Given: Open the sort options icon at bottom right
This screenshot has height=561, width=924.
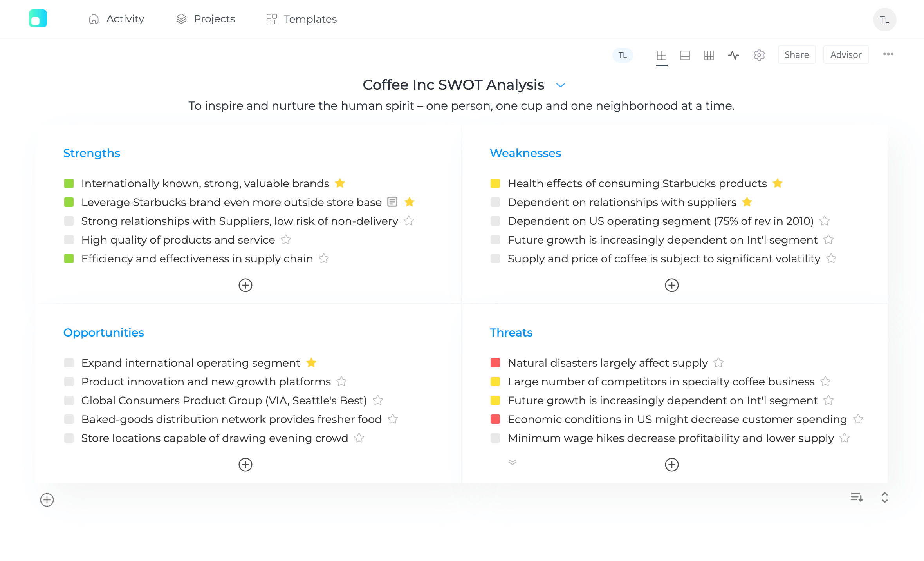Looking at the screenshot, I should 857,498.
